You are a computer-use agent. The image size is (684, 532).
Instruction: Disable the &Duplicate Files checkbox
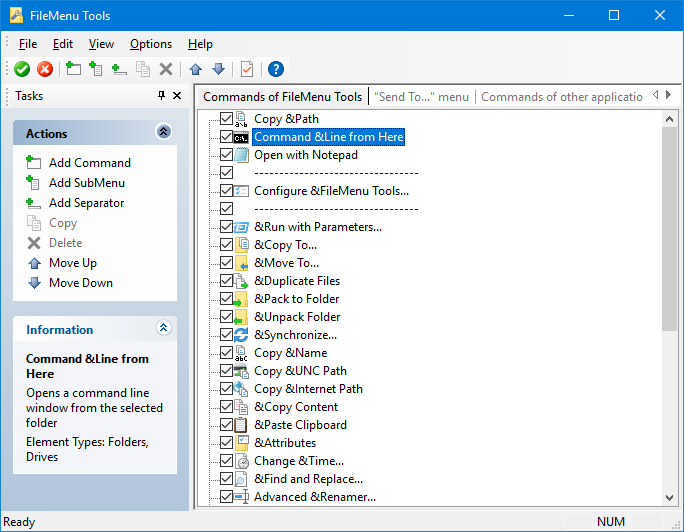[226, 281]
